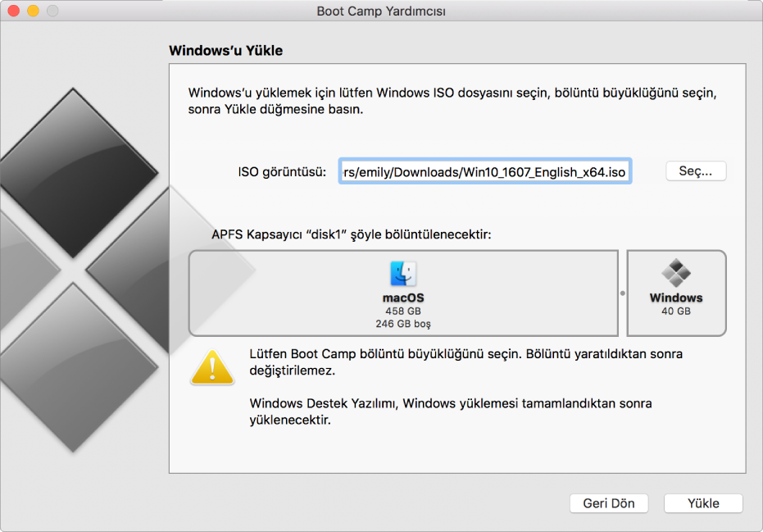Click the "Lütfen Boot Camp bölüntü" warning text

pos(466,362)
